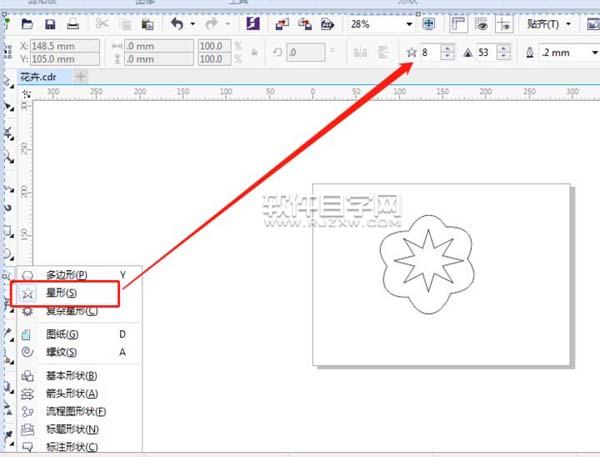Expand the 贴齐(T) snap dropdown
Viewport: 600px width, 457px height.
pos(571,23)
